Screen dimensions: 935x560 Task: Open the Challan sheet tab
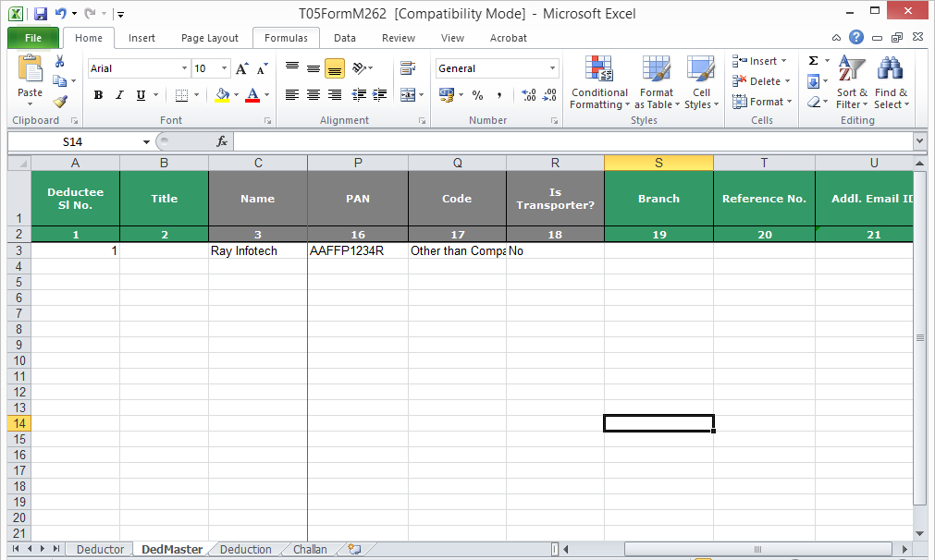309,548
